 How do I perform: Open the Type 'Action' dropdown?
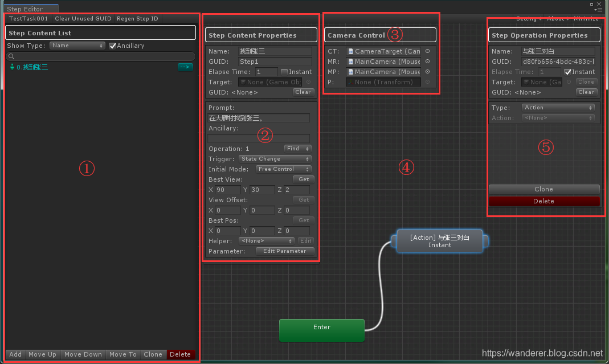point(557,107)
